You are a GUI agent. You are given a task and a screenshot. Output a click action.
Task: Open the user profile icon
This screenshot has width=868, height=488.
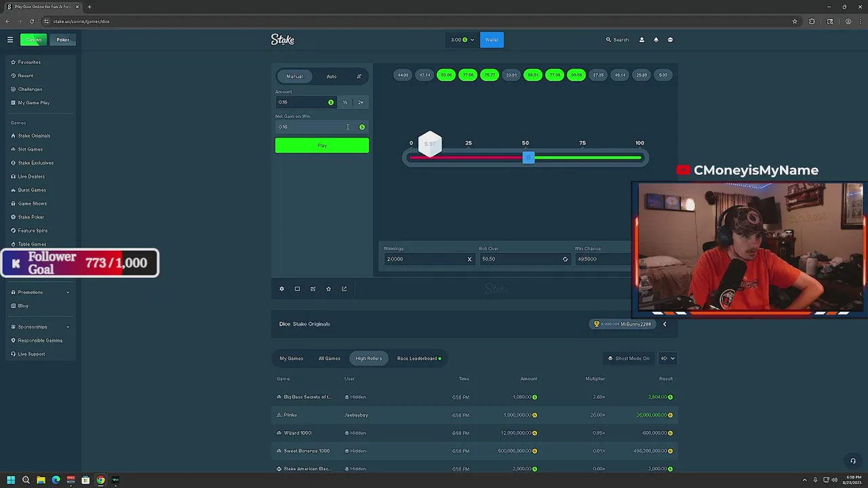(642, 40)
